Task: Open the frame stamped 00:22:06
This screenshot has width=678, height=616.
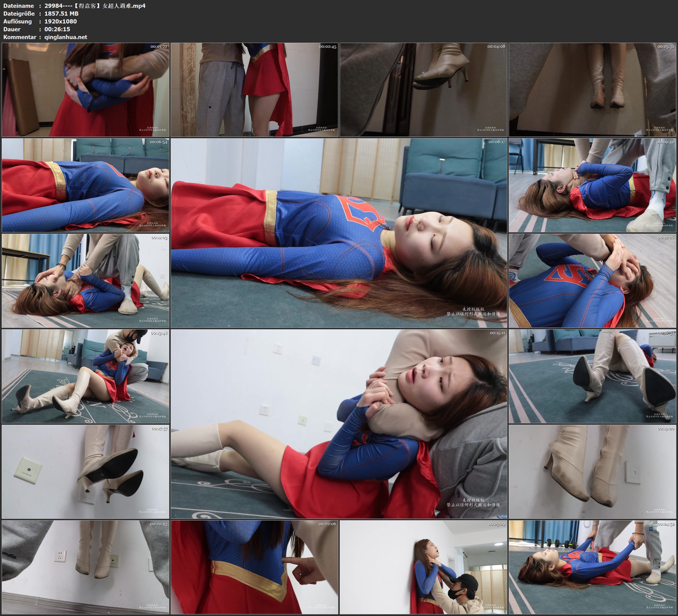Action: click(254, 567)
